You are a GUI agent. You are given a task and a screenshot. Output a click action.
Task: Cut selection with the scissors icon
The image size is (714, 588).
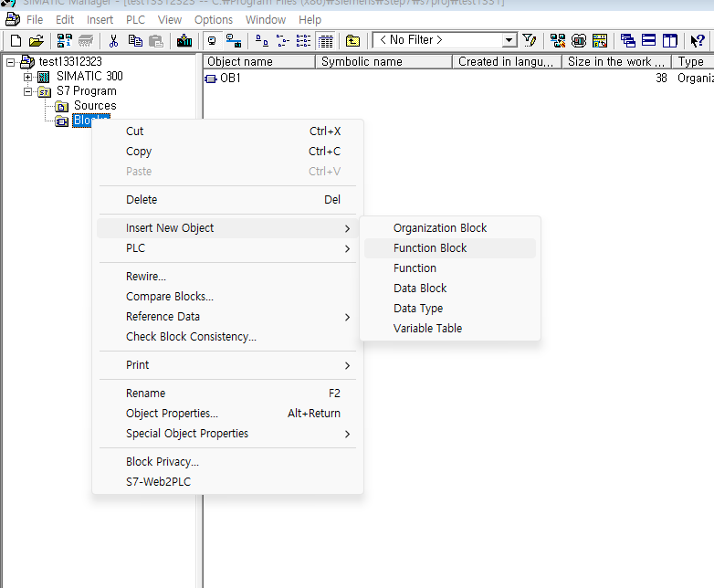113,40
